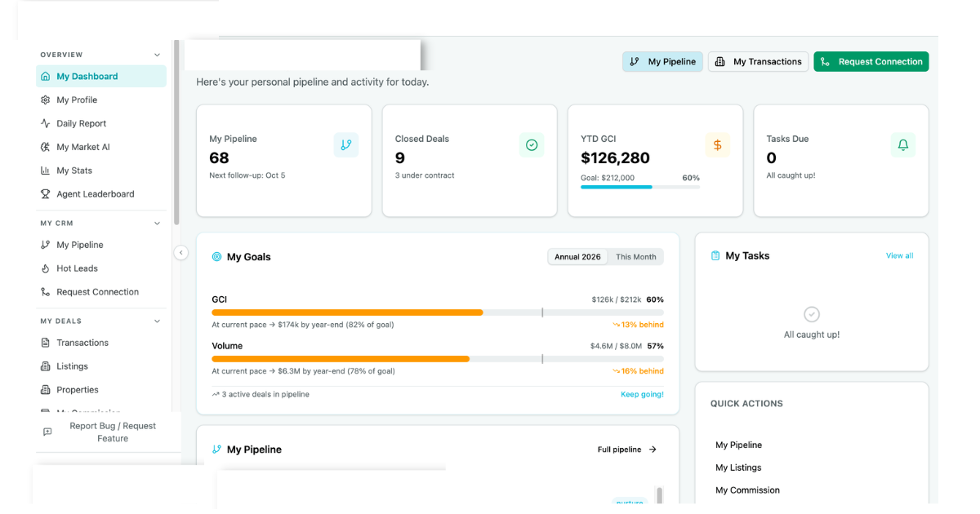The image size is (980, 514).
Task: Open the Full pipeline link
Action: coord(627,450)
